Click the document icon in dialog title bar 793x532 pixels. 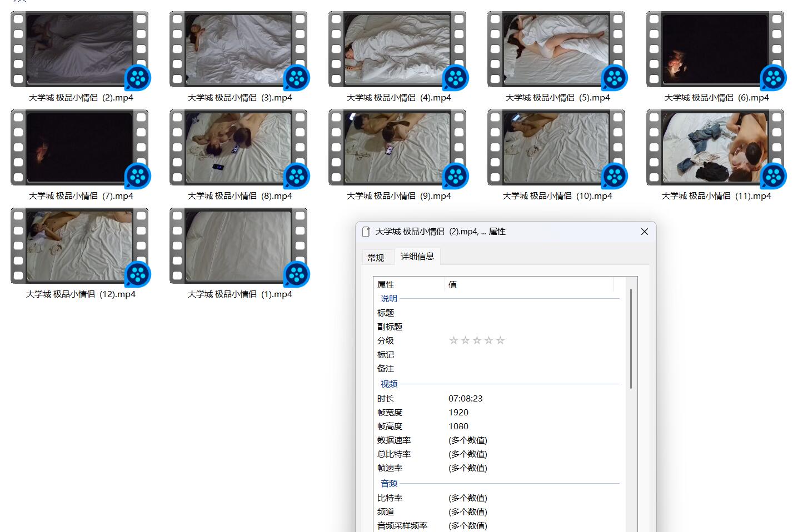[366, 232]
